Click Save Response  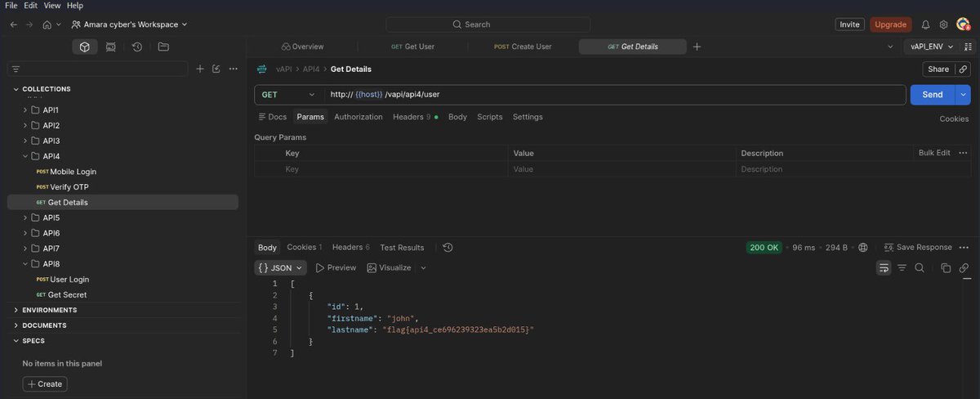[x=918, y=247]
